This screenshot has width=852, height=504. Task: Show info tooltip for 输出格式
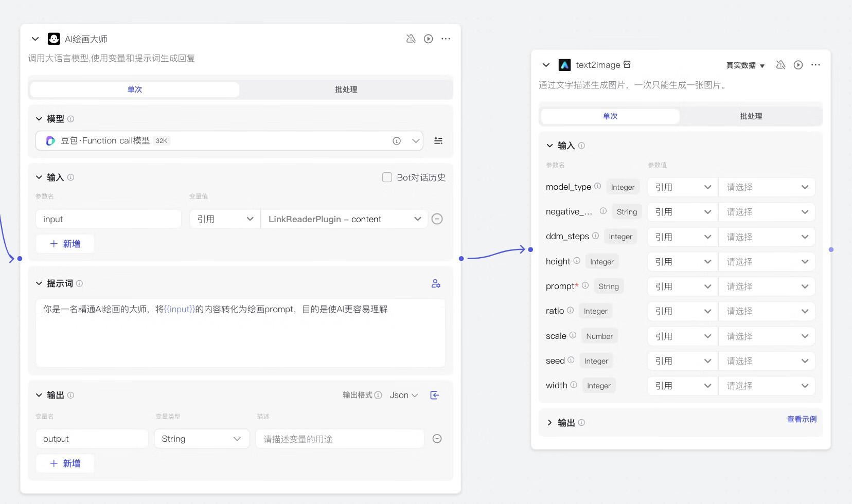pyautogui.click(x=378, y=395)
